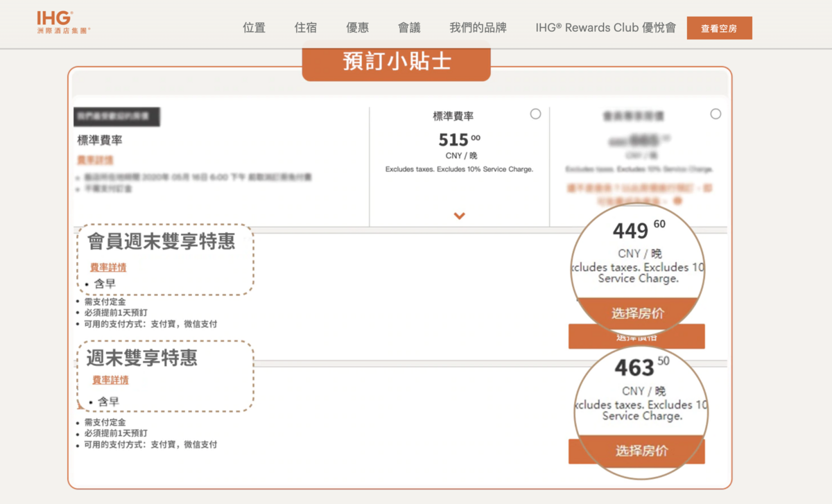Open the 會議 menu
Screen dimensions: 832x504
pos(409,28)
